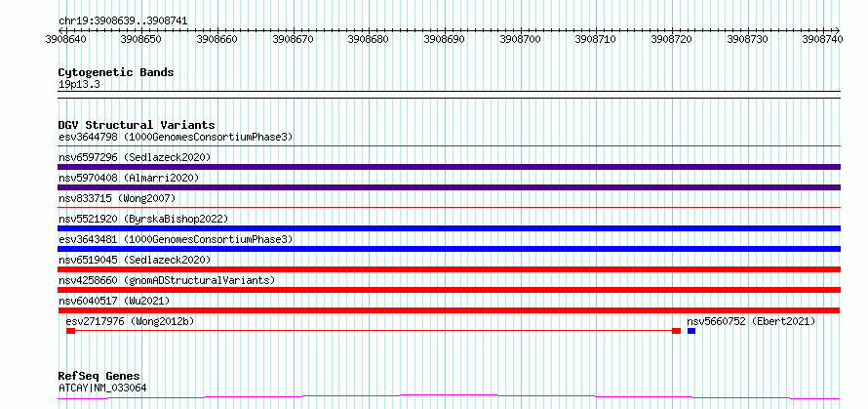
Task: Click the right red block of esv2717976
Action: (676, 331)
